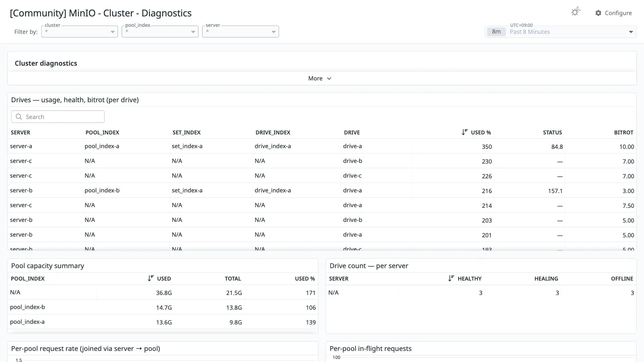The width and height of the screenshot is (644, 362).
Task: Open the server filter dropdown
Action: click(240, 32)
